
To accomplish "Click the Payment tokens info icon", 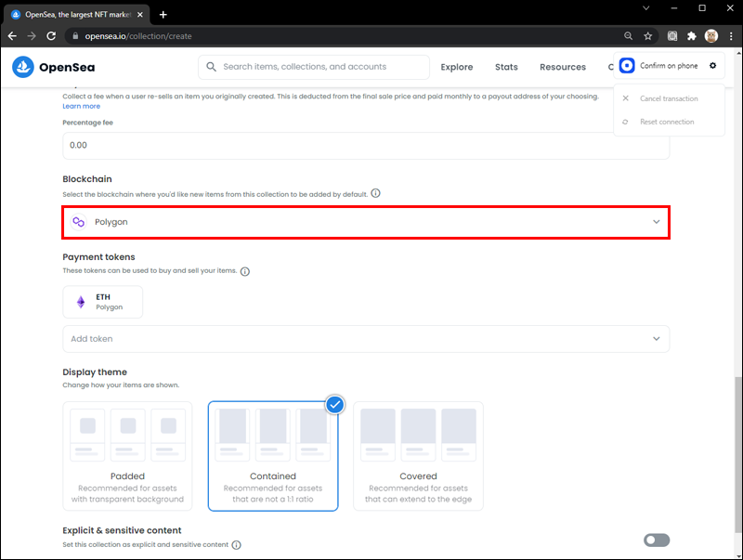I will (x=245, y=271).
